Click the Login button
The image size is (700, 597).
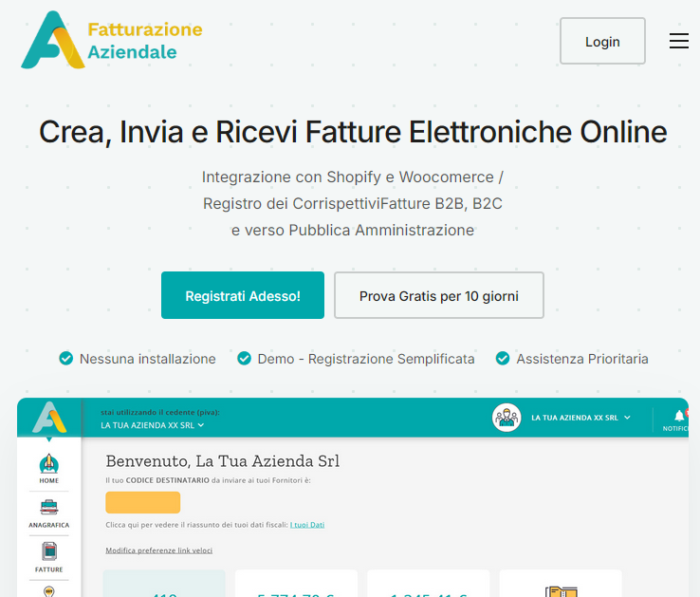click(602, 41)
